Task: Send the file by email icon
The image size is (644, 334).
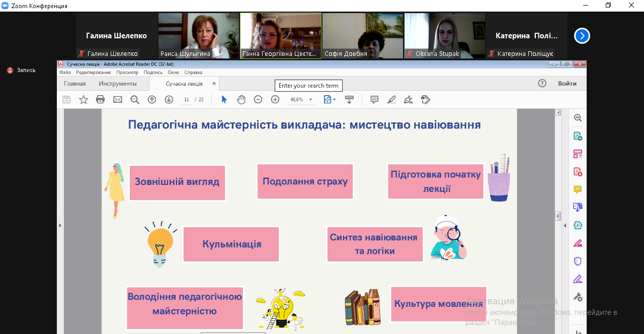Action: 118,100
